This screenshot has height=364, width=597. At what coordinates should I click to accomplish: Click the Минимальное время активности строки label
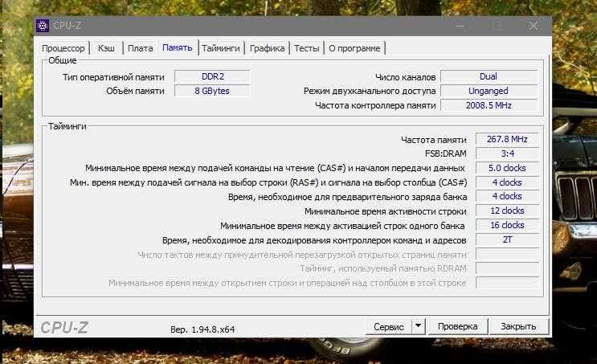coord(386,211)
